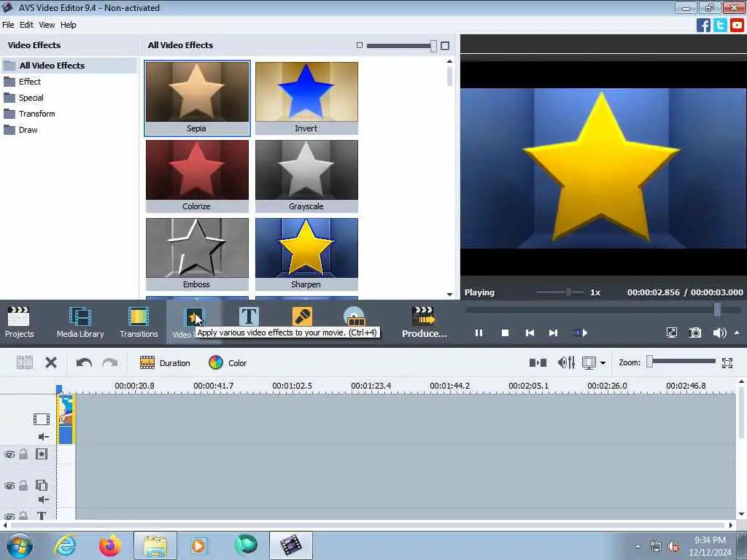Undo the last action

[x=84, y=363]
